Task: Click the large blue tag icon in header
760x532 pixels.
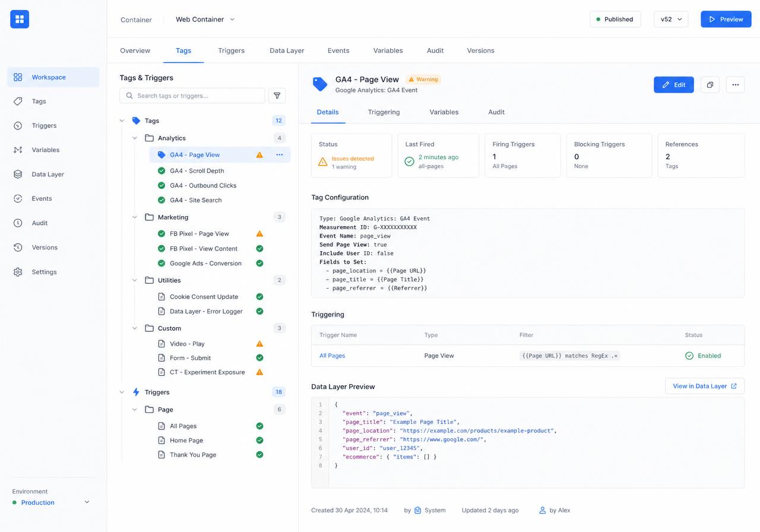Action: tap(320, 84)
